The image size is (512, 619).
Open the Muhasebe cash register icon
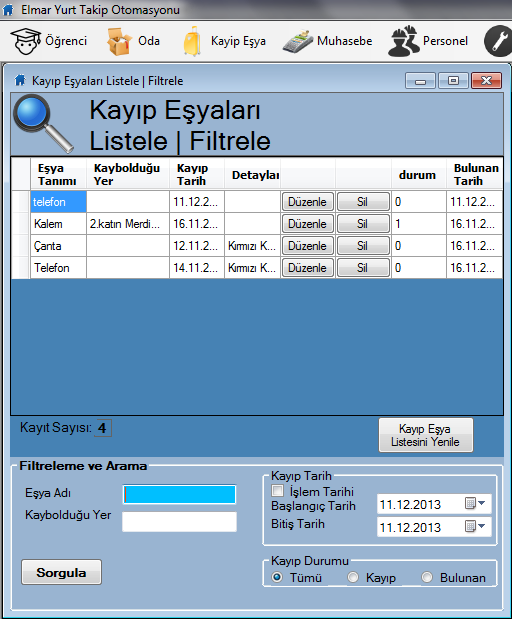pos(298,41)
